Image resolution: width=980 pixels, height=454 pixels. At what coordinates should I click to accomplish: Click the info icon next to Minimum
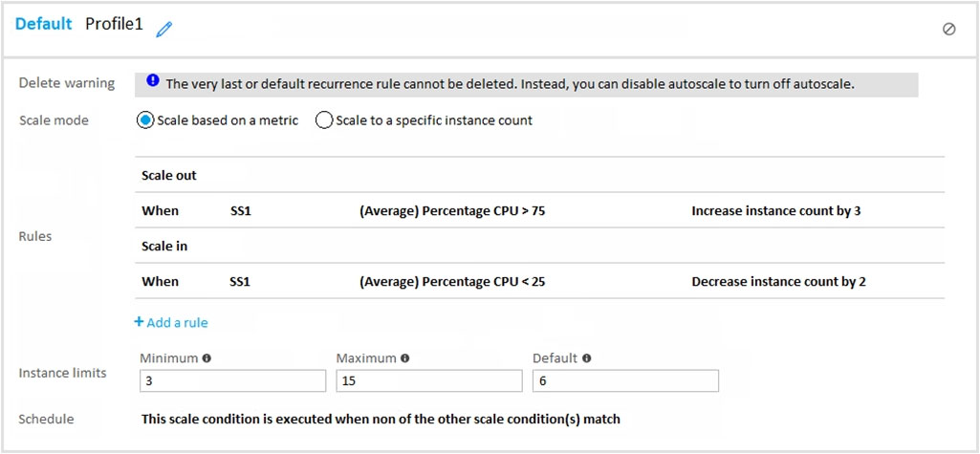207,358
